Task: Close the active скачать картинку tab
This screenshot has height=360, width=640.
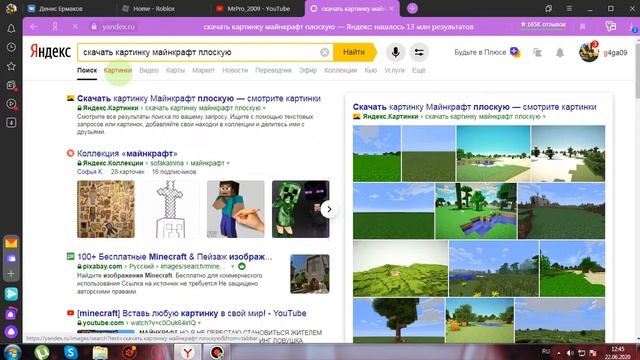Action: pyautogui.click(x=391, y=9)
